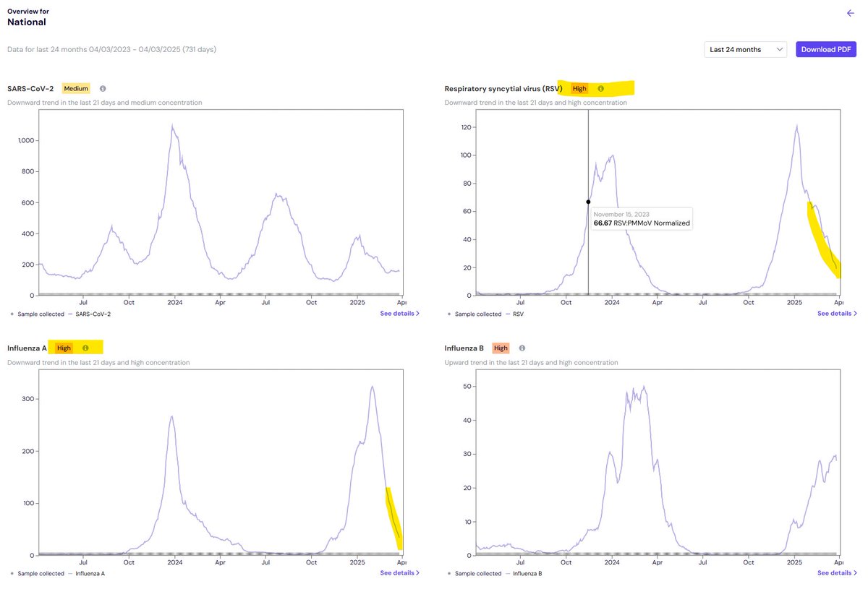Toggle RSV line legend entry
The image size is (868, 597).
point(514,314)
